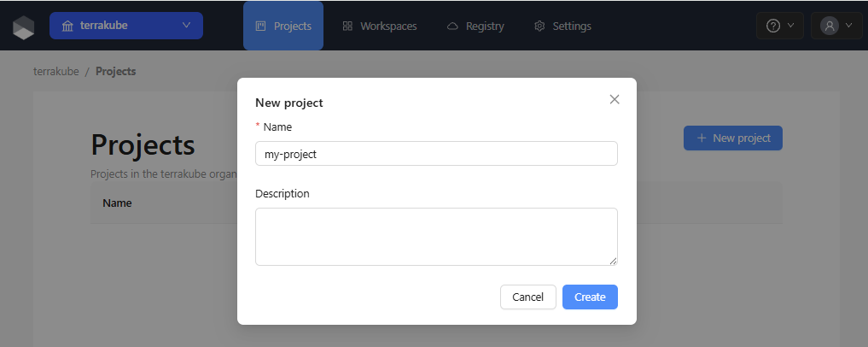The width and height of the screenshot is (868, 347).
Task: Click the help question mark icon
Action: [772, 26]
